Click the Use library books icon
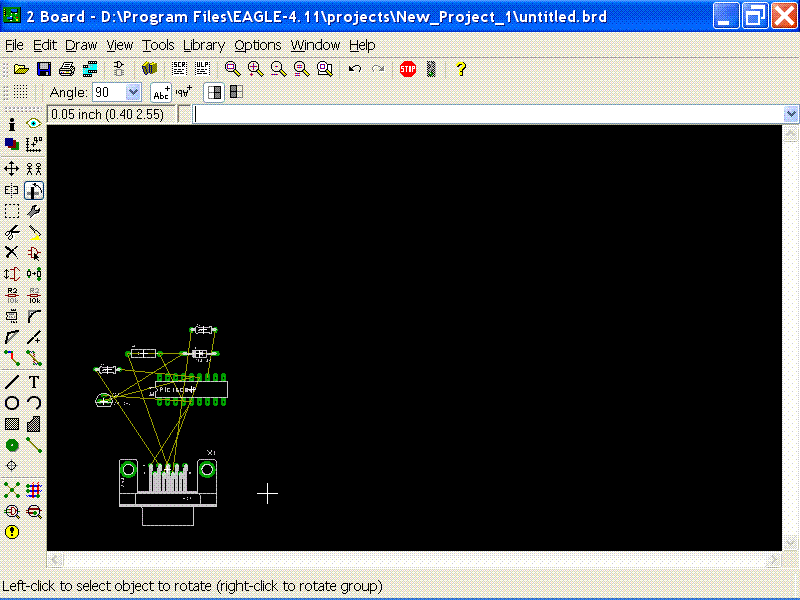The width and height of the screenshot is (800, 600). pos(149,68)
